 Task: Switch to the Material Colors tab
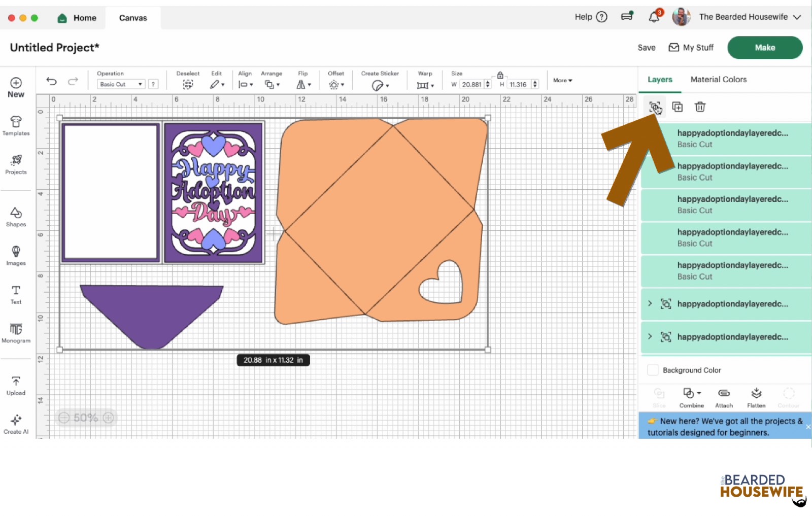tap(718, 79)
